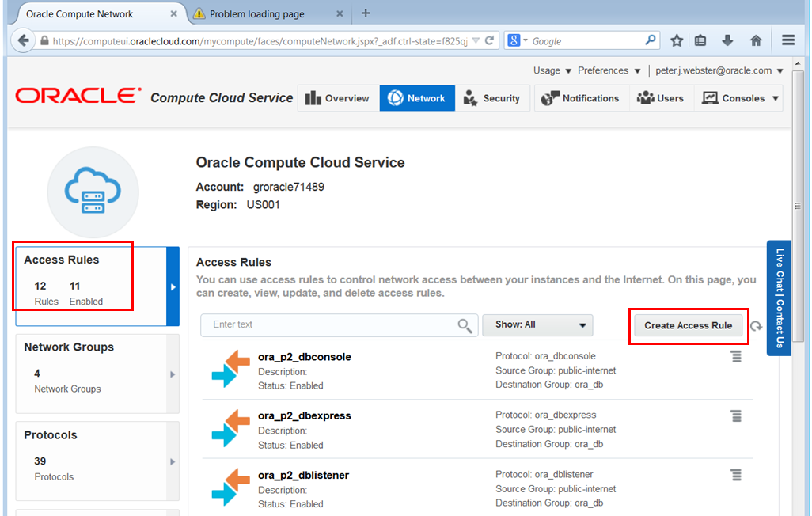Screen dimensions: 812x516
Task: Go back with the browser back arrow
Action: pos(23,40)
